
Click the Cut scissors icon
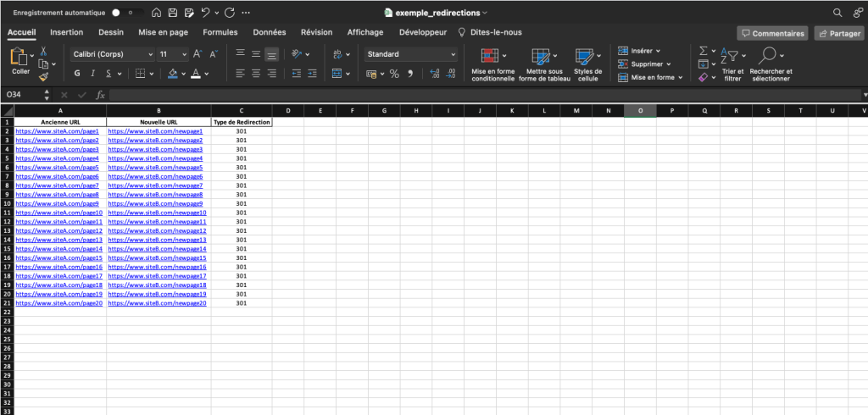pos(44,51)
